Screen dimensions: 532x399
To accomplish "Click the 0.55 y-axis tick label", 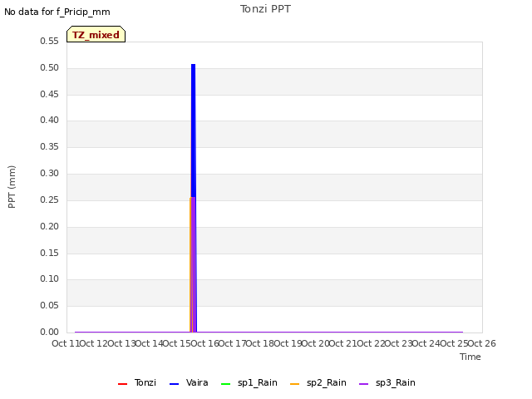I will [x=49, y=41].
